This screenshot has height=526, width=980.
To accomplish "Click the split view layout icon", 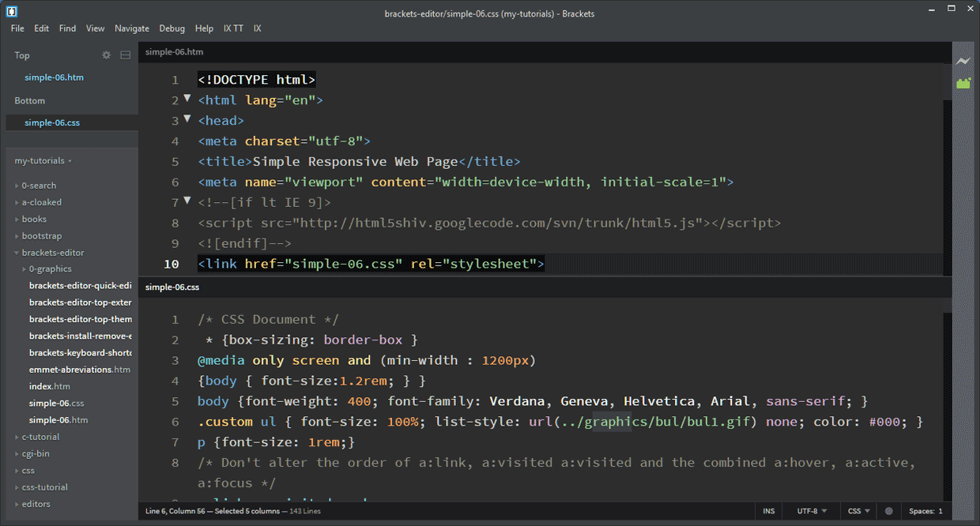I will [x=125, y=55].
